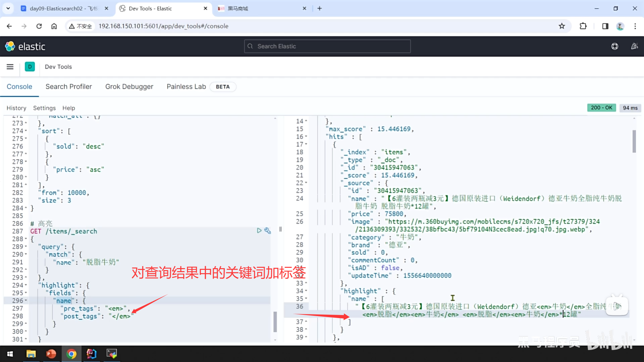
Task: Open the browser extensions puzzle icon
Action: pos(583,26)
